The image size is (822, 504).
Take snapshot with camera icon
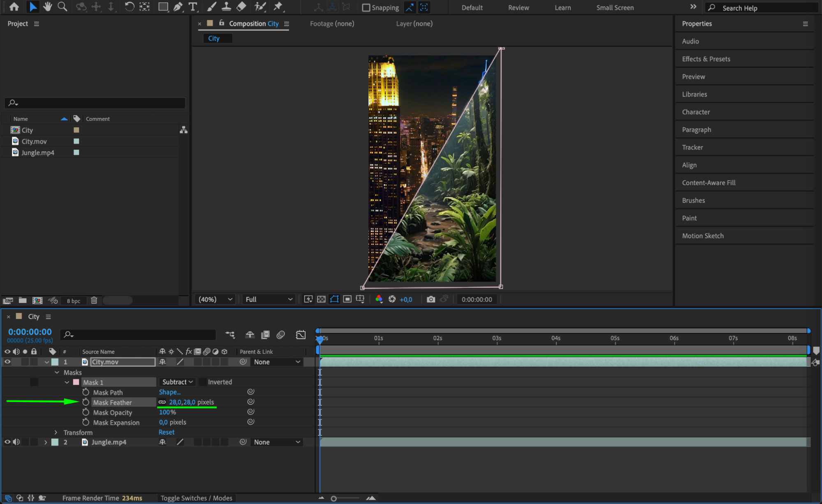431,299
